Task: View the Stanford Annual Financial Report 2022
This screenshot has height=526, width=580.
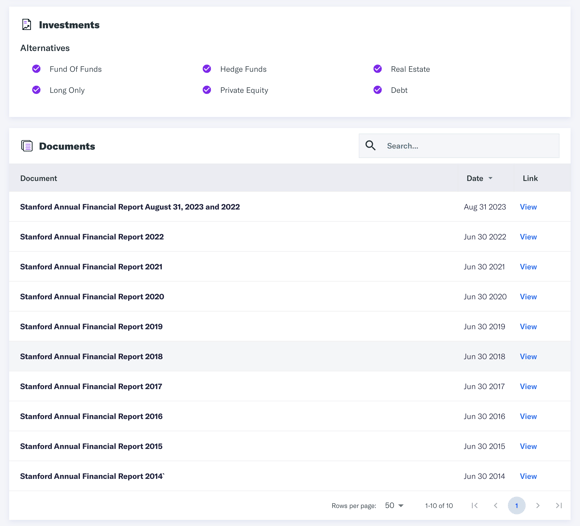Action: pos(528,237)
